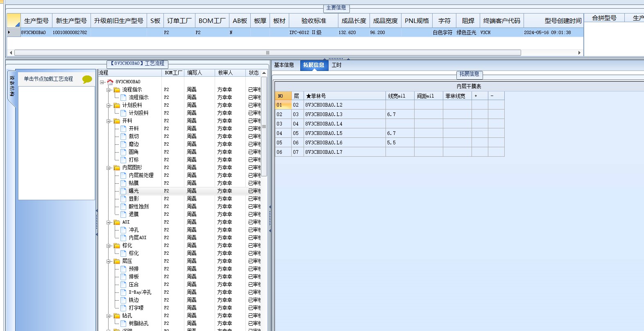
Task: Click the 5.5 line width cell
Action: pyautogui.click(x=400, y=143)
